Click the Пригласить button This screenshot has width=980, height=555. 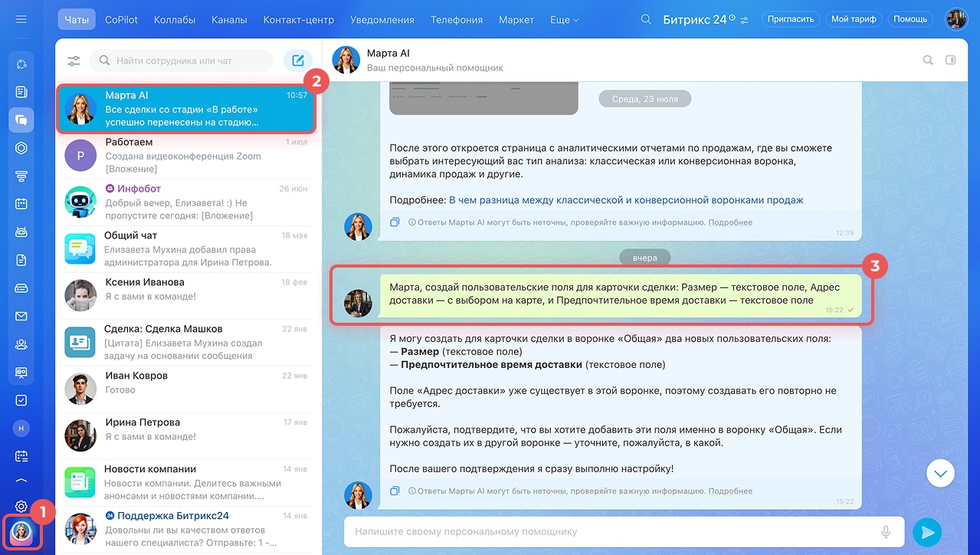pyautogui.click(x=791, y=19)
